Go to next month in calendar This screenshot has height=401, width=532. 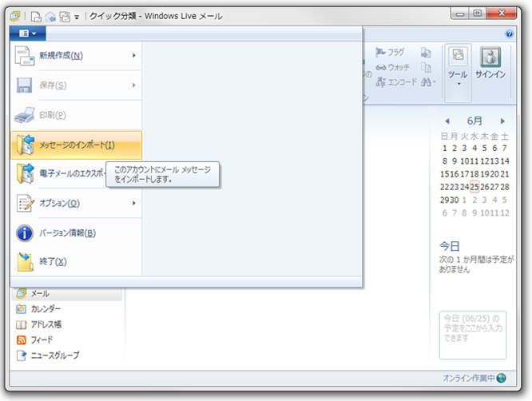click(x=502, y=121)
